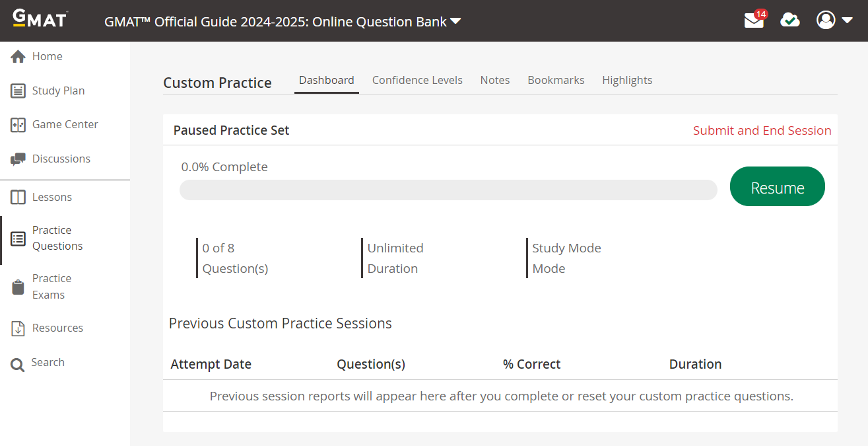Open the mail inbox with 14 notifications

click(754, 20)
